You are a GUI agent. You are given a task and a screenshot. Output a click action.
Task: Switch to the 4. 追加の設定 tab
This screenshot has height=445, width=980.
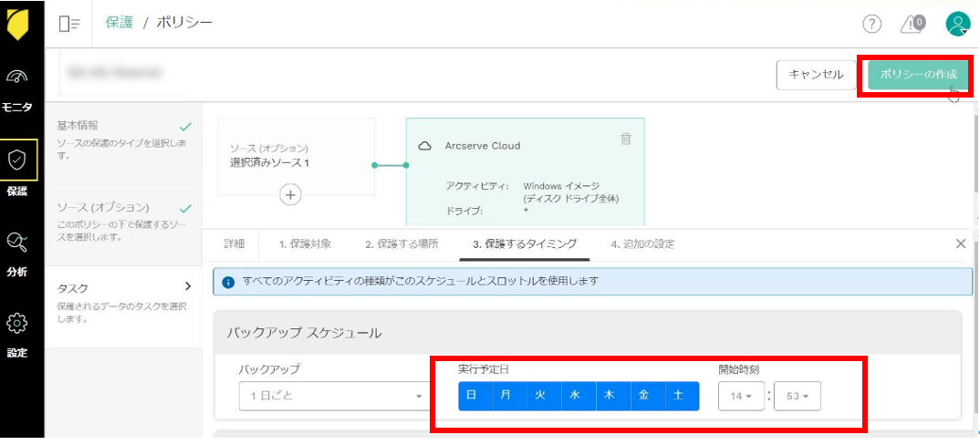(642, 244)
